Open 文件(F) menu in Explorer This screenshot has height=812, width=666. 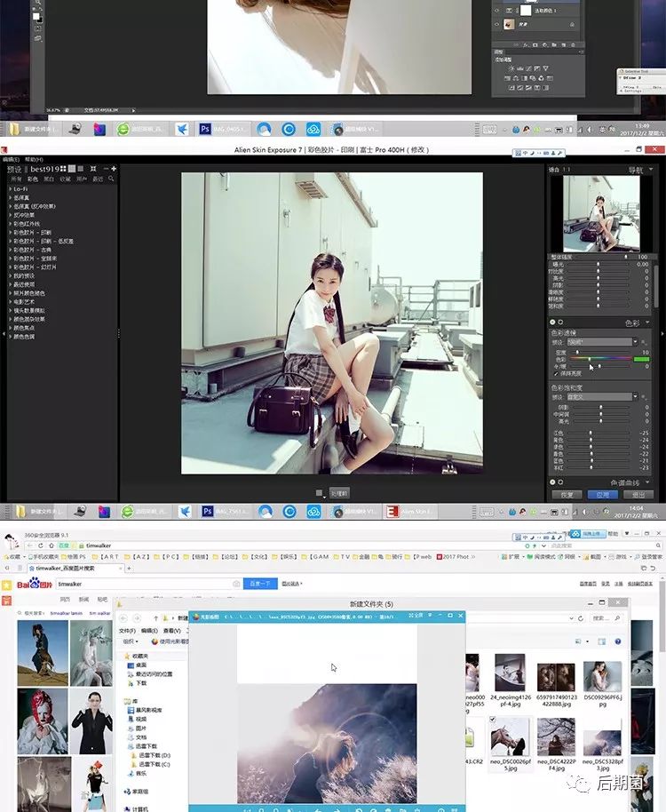tap(127, 631)
